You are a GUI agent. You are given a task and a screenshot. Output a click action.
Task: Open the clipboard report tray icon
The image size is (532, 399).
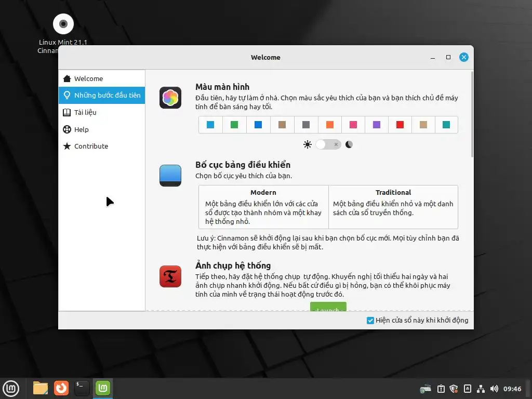coord(441,389)
